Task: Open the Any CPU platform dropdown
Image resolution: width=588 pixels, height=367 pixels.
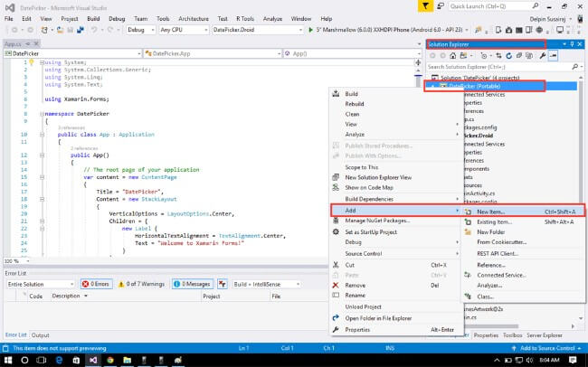Action: coord(181,30)
